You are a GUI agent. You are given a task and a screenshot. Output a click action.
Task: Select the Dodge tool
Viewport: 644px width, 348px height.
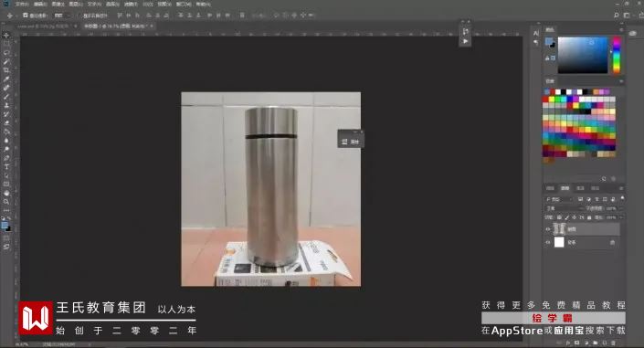tap(6, 149)
